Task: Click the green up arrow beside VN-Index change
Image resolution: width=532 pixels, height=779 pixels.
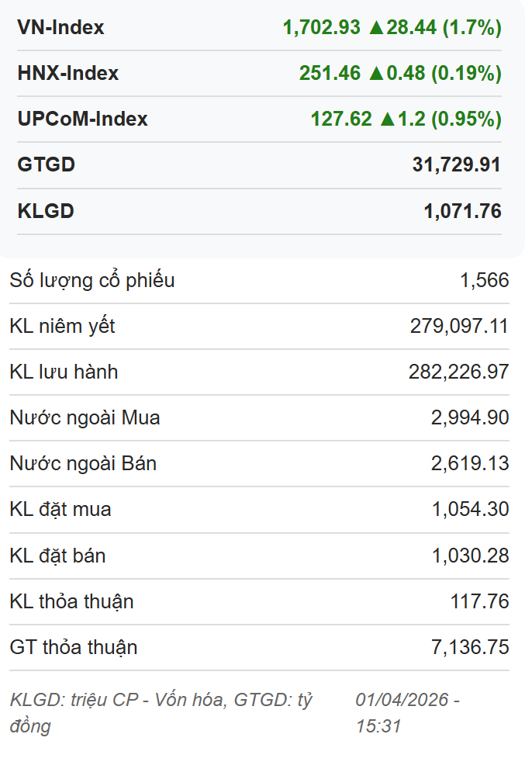Action: [x=376, y=28]
